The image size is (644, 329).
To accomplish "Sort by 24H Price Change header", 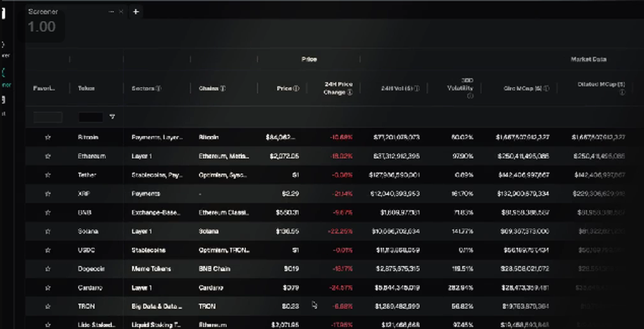I will click(x=339, y=88).
